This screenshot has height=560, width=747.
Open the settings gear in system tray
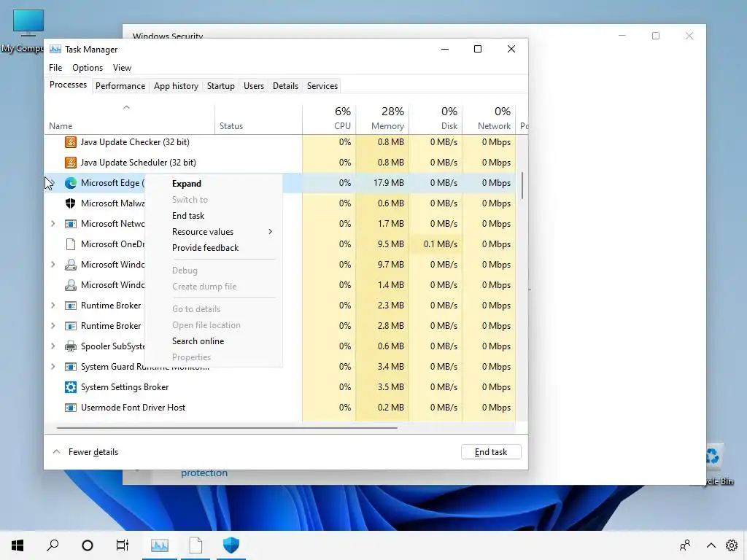point(731,545)
